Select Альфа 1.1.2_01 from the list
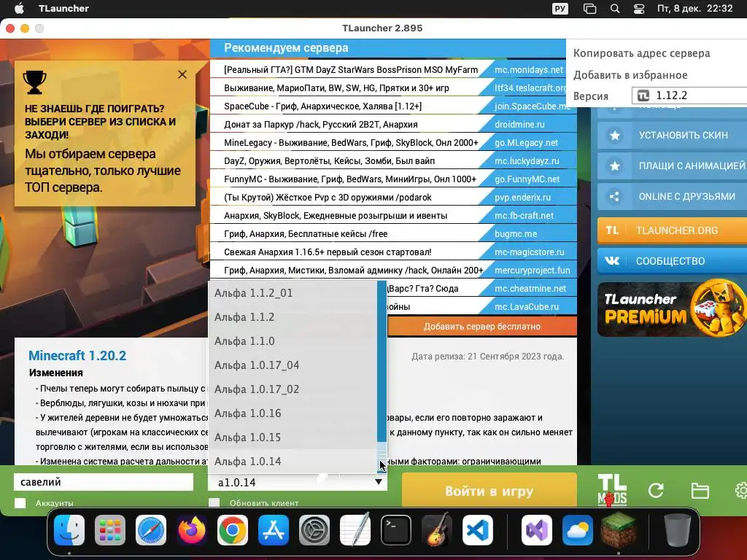747x560 pixels. pos(293,293)
